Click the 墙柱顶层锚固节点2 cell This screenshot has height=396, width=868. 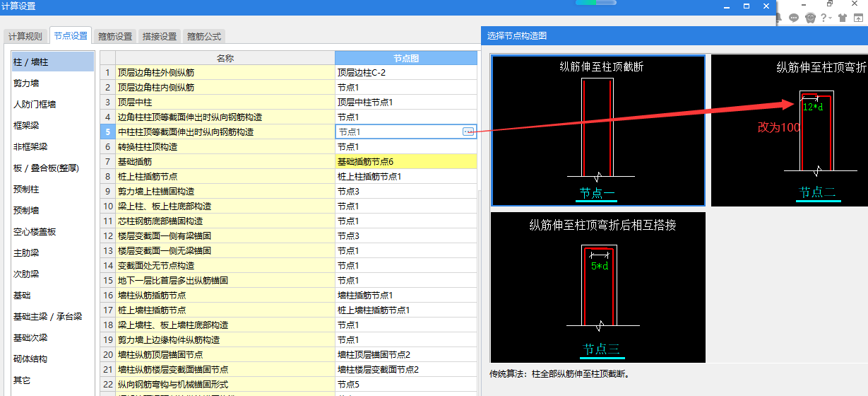[406, 354]
